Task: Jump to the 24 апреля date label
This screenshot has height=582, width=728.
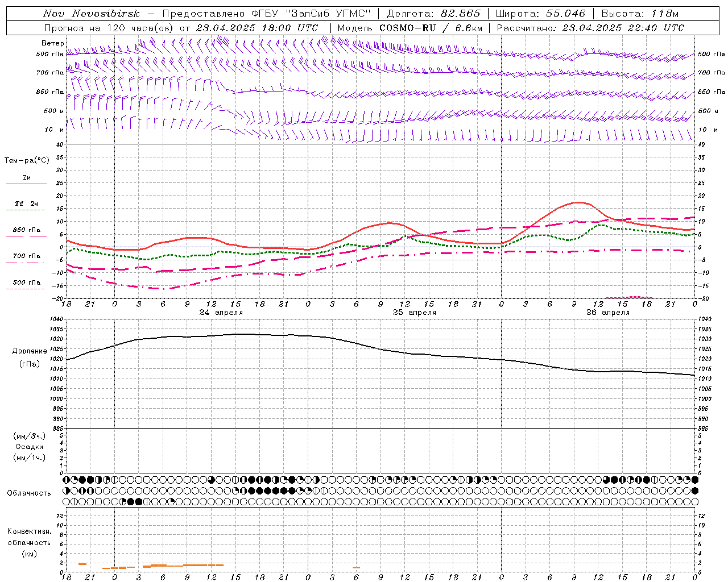Action: tap(221, 313)
